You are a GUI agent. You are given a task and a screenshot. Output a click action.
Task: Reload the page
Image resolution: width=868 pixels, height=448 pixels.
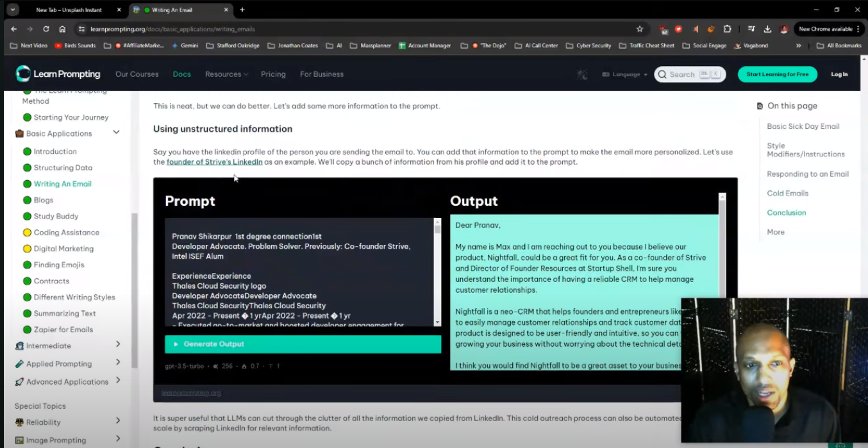click(x=46, y=29)
